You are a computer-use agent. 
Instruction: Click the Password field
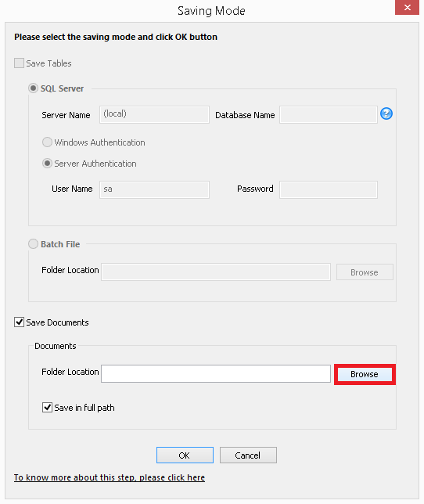[329, 189]
